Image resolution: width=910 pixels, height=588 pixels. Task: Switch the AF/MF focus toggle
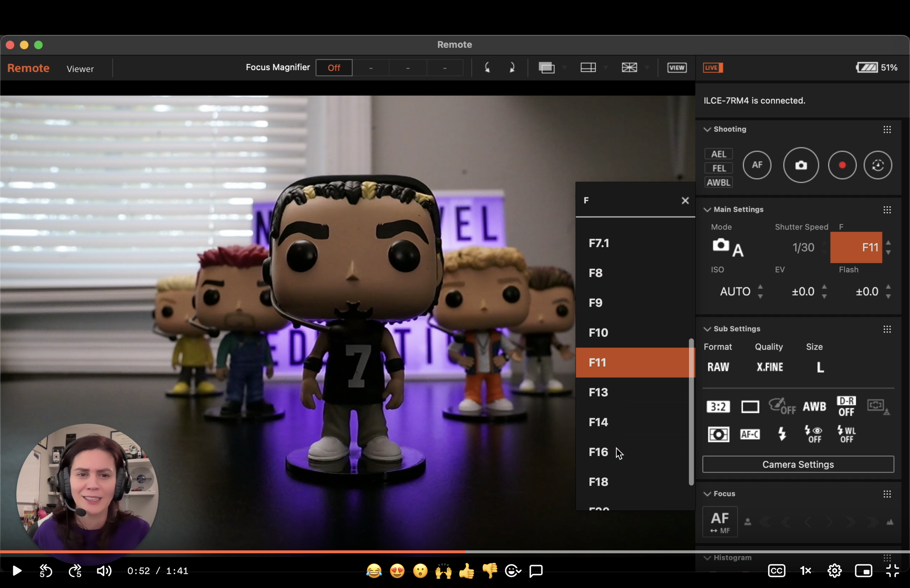point(720,522)
